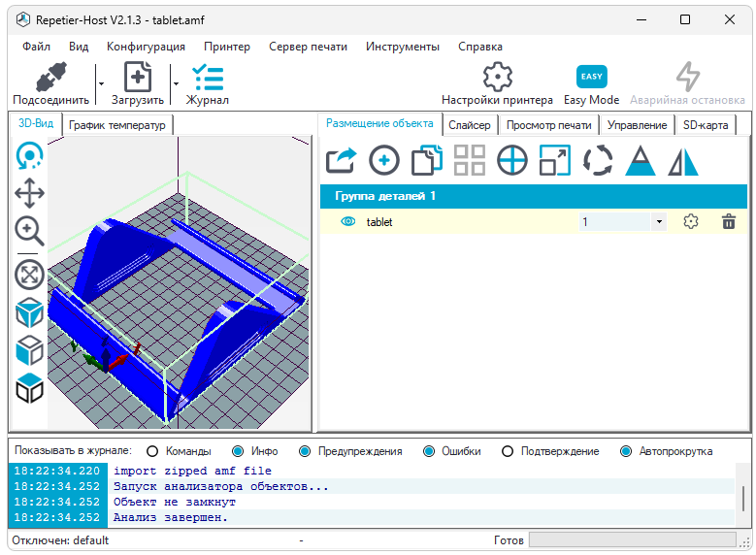Click the mirror object icon
The width and height of the screenshot is (756, 555).
tap(683, 160)
